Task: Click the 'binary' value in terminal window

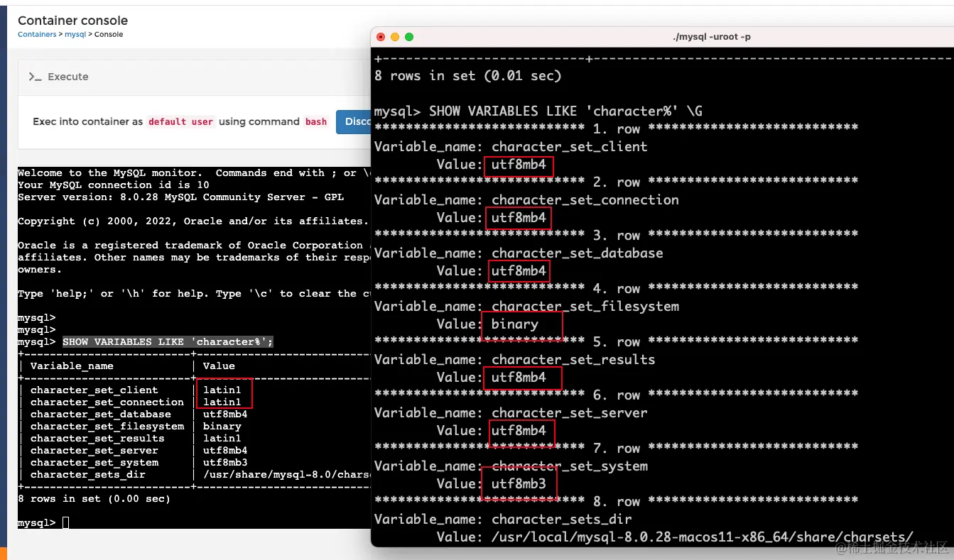Action: 515,324
